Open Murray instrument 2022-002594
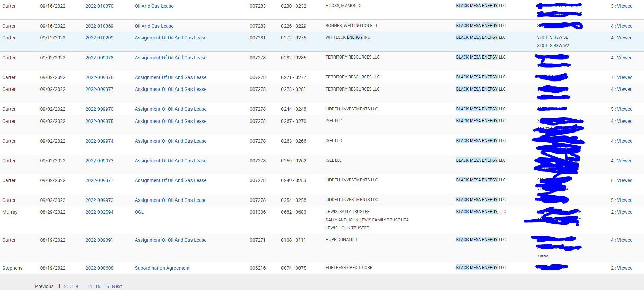 click(x=99, y=212)
